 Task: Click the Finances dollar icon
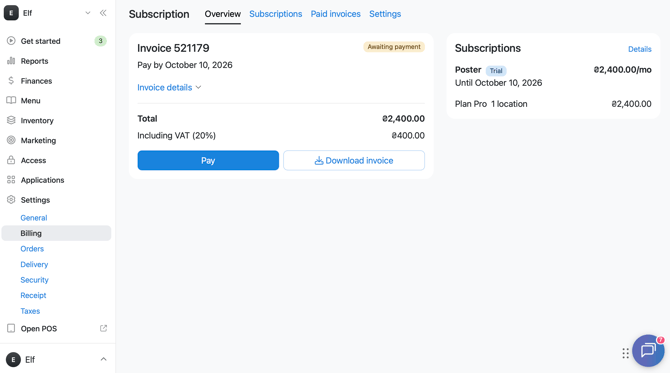pos(11,80)
